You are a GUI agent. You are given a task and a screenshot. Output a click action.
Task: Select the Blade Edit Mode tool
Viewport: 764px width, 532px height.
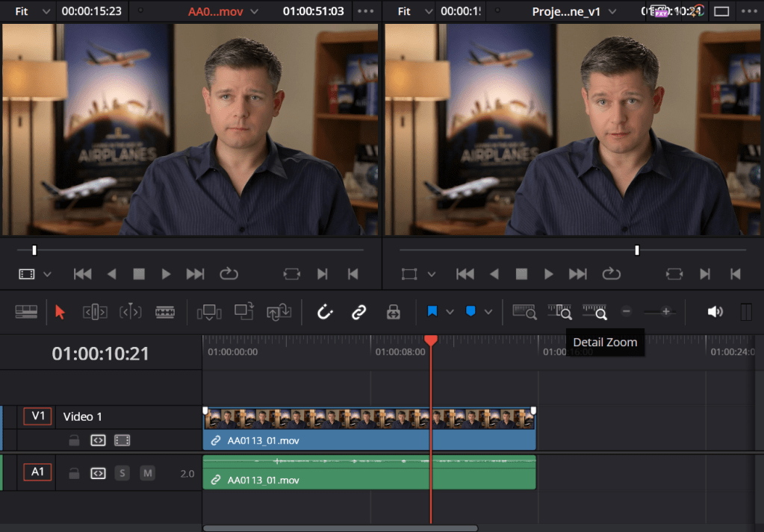[165, 312]
